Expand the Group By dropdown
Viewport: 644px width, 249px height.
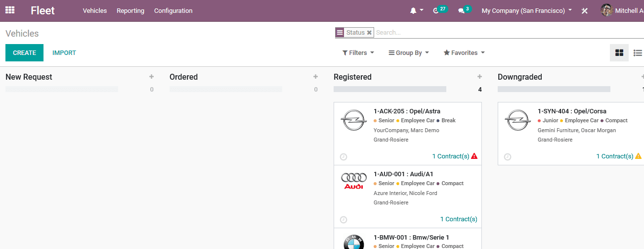pyautogui.click(x=409, y=52)
